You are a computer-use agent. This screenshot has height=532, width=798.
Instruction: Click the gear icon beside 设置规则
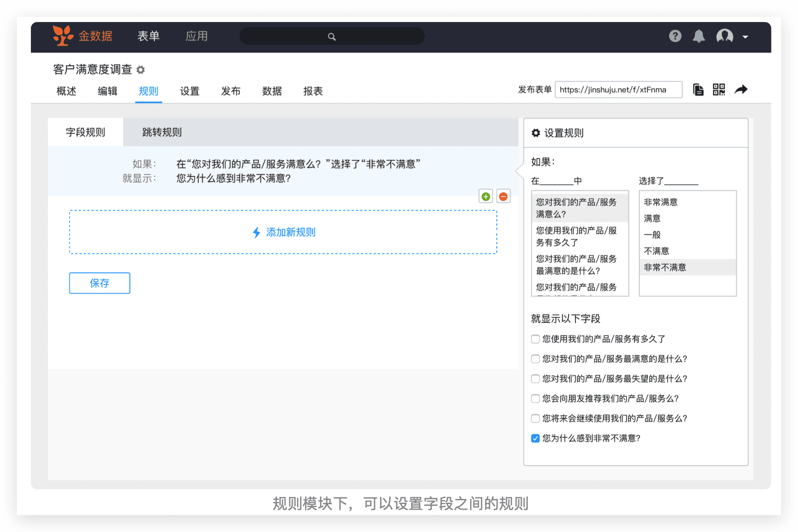pos(536,133)
